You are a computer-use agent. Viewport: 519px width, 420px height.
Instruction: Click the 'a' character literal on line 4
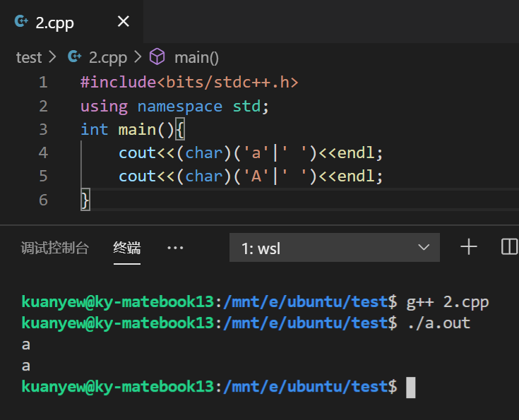tap(256, 153)
